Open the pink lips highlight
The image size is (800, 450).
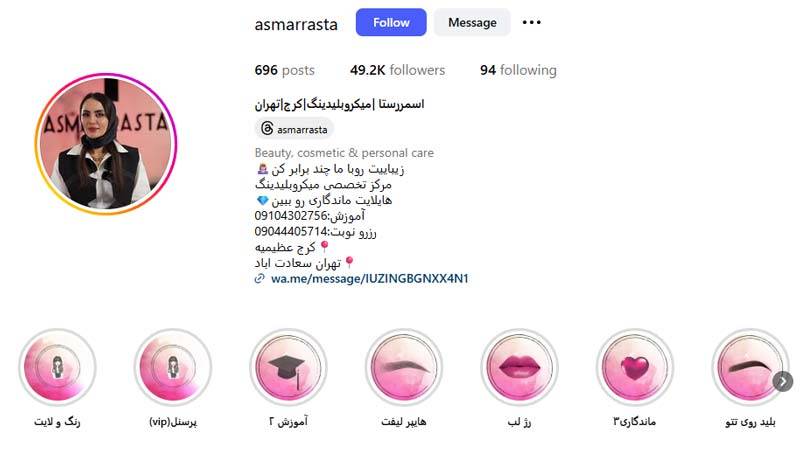point(519,367)
